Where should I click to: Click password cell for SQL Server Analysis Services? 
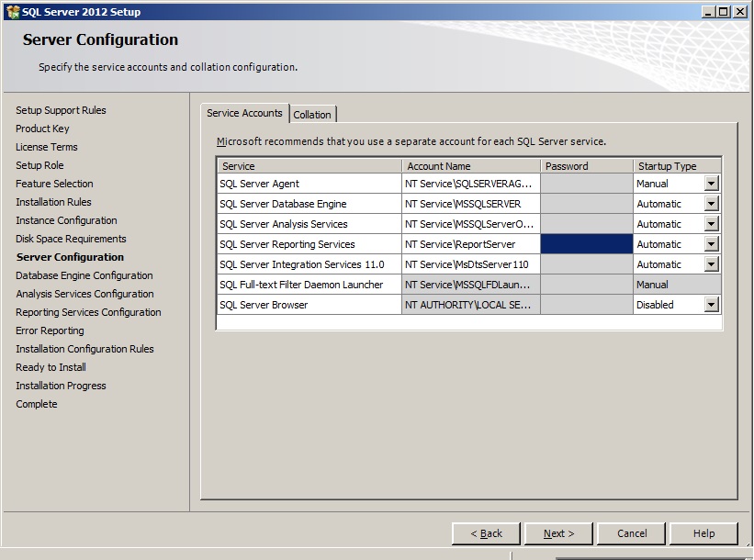pyautogui.click(x=587, y=223)
